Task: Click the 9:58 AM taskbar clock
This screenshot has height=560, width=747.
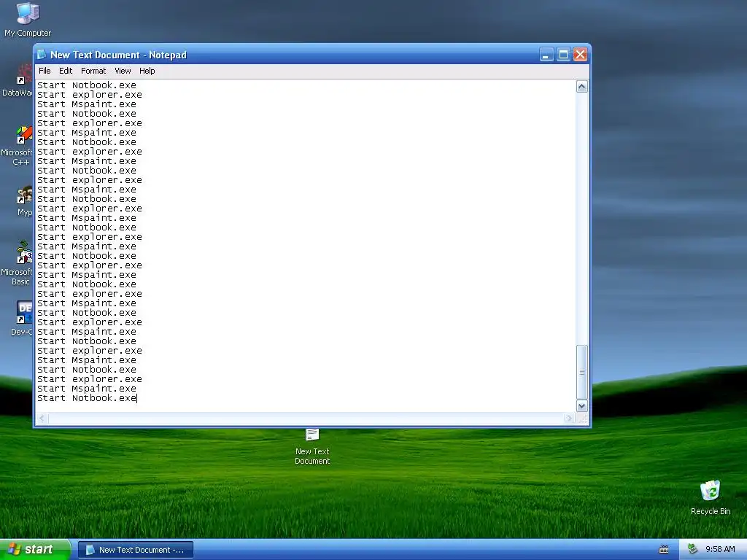Action: point(720,550)
